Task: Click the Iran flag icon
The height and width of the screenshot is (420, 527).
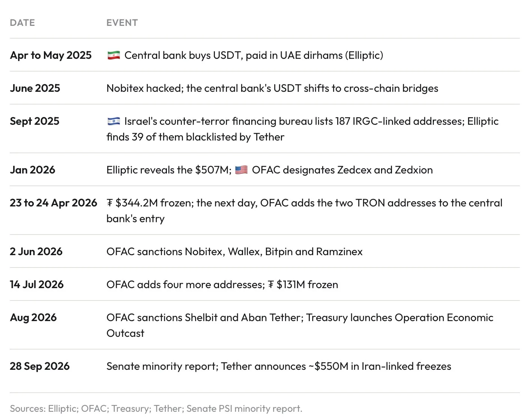Action: [114, 55]
